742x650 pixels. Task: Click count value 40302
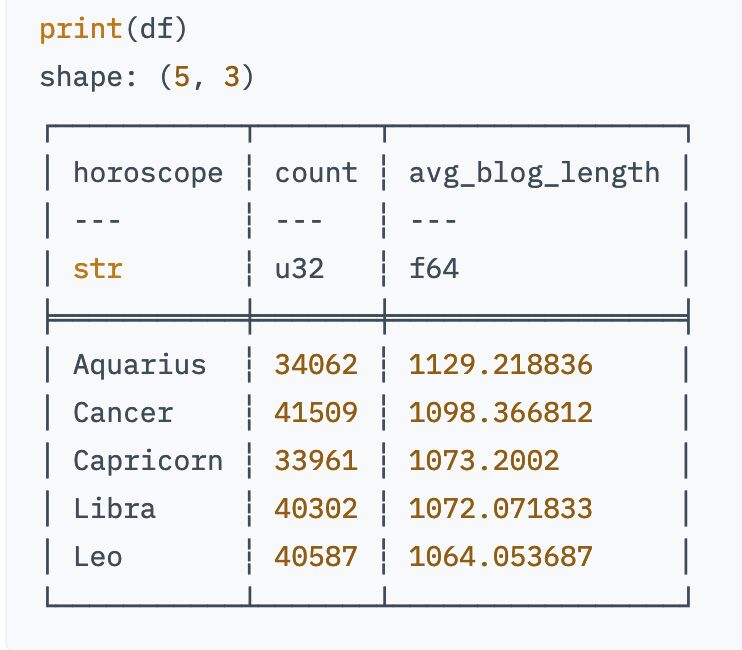click(x=315, y=509)
